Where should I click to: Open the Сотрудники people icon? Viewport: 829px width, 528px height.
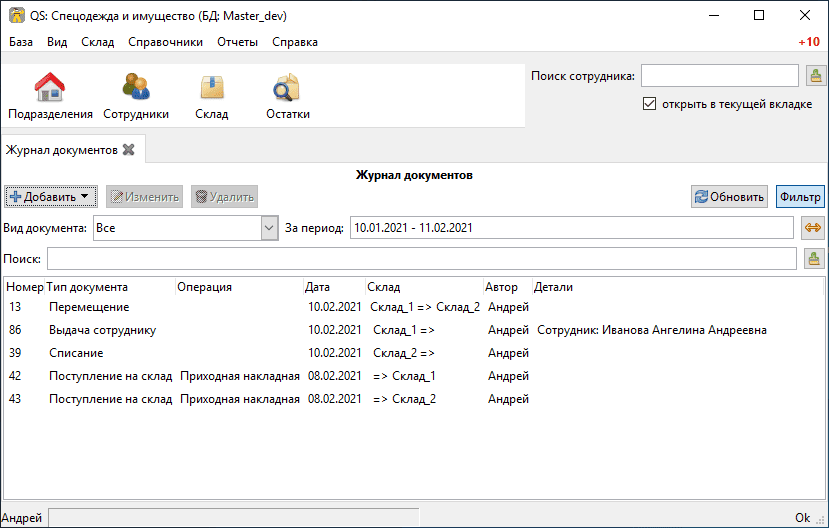point(136,87)
